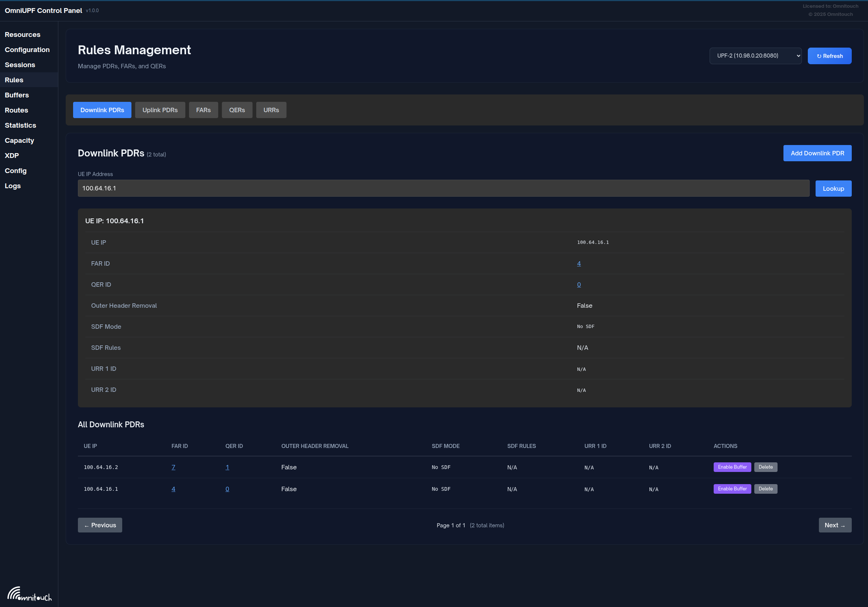The image size is (868, 607).
Task: Open the FARs tab
Action: coord(203,110)
